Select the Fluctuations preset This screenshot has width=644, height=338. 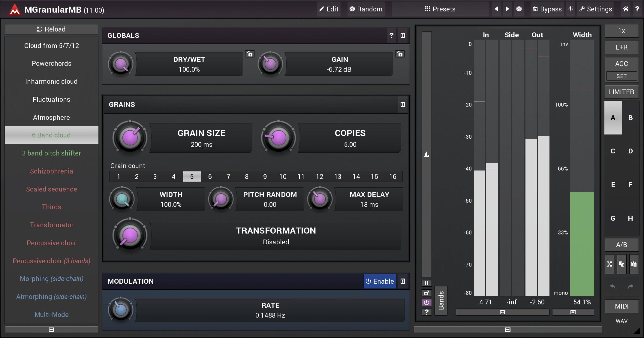click(x=51, y=99)
